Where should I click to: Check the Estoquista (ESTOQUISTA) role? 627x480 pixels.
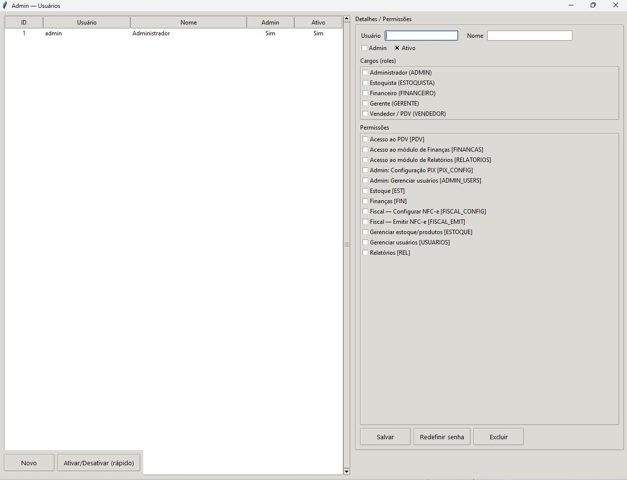pos(366,83)
